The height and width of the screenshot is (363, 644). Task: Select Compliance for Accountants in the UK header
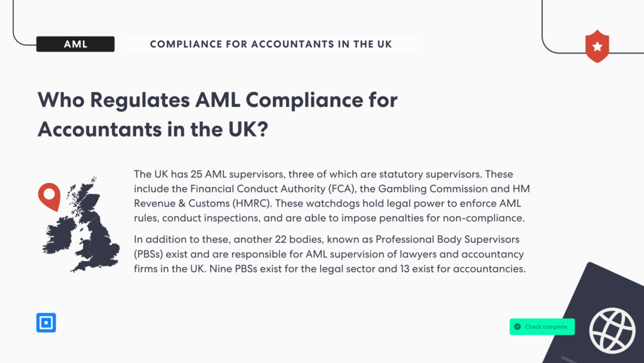(271, 44)
